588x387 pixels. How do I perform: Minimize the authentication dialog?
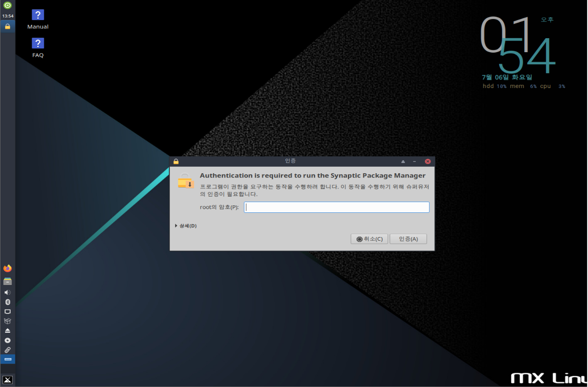pyautogui.click(x=414, y=162)
